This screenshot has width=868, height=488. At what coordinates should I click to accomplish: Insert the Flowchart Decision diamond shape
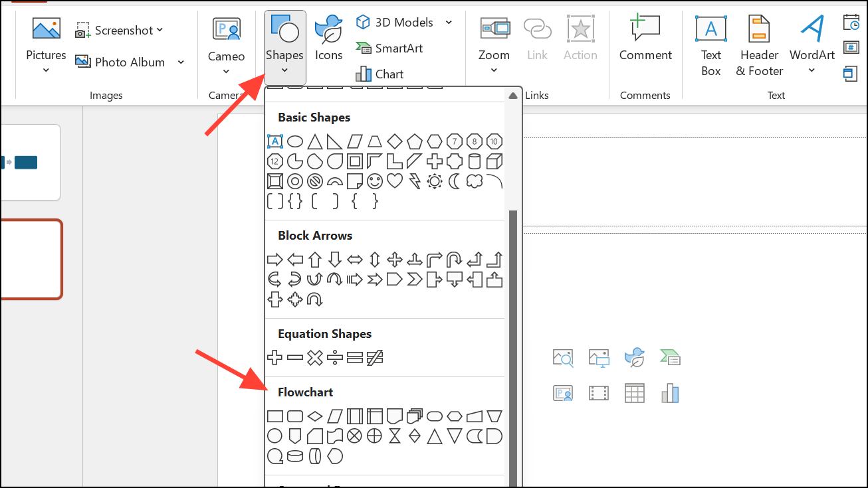[x=315, y=416]
